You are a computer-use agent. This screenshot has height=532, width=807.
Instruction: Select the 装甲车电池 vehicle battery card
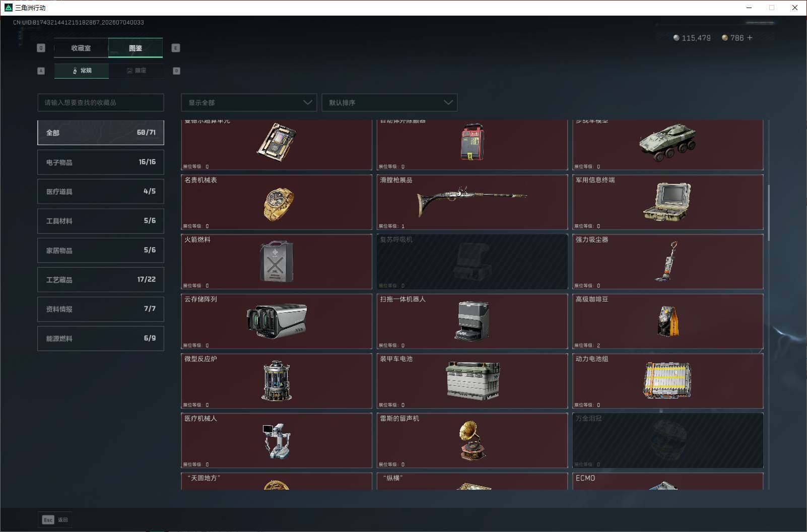[x=472, y=381]
